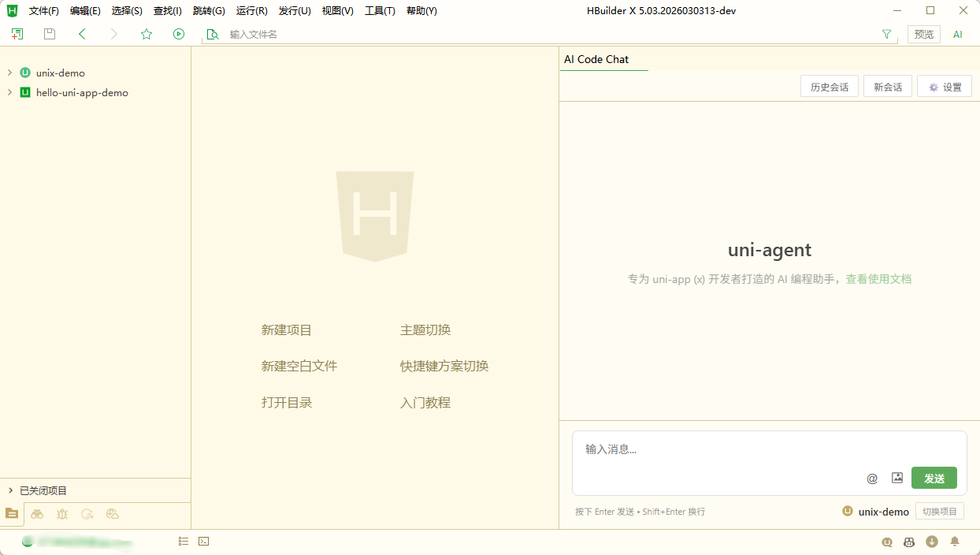Open the 查看使用文档 documentation link

click(x=878, y=279)
